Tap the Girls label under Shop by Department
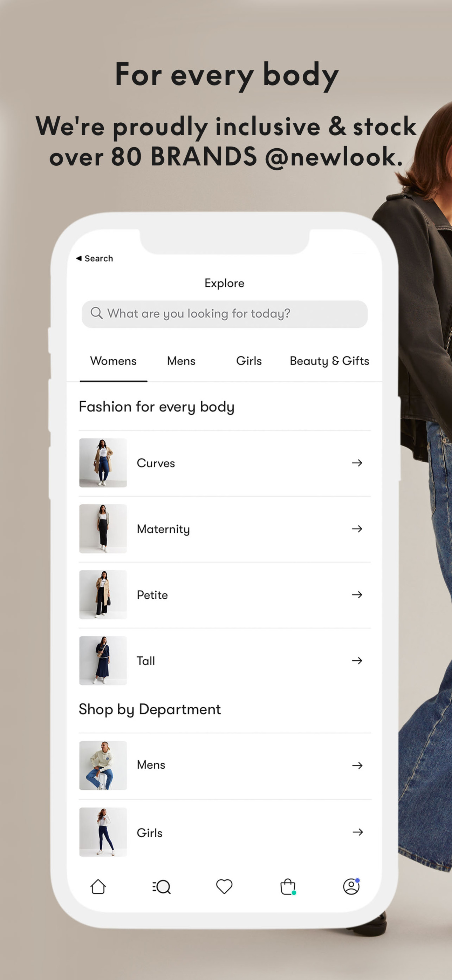452x980 pixels. (x=150, y=833)
